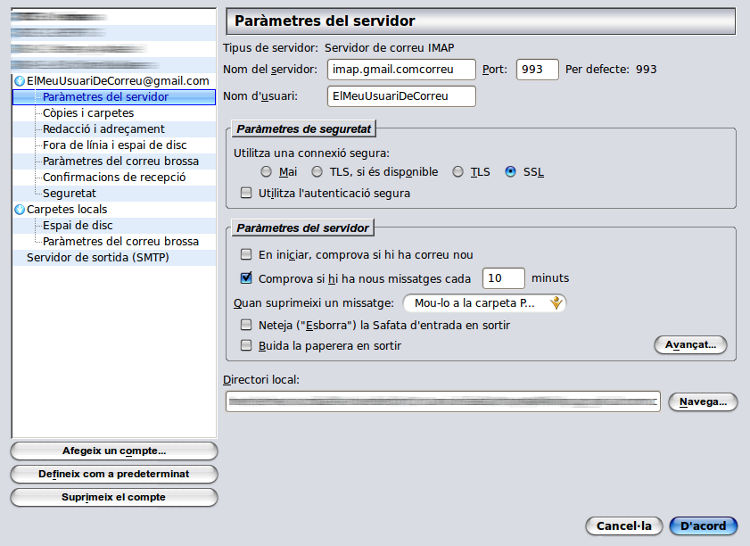Click the 'Nom del servidor' input field
Viewport: 750px width, 546px height.
(400, 69)
